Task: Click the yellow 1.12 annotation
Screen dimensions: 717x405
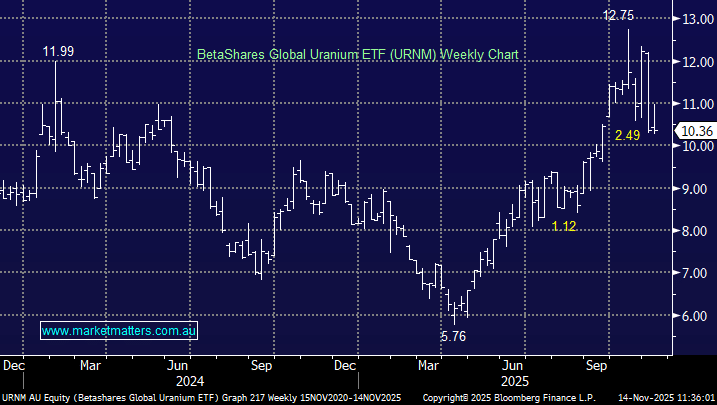Action: click(565, 227)
